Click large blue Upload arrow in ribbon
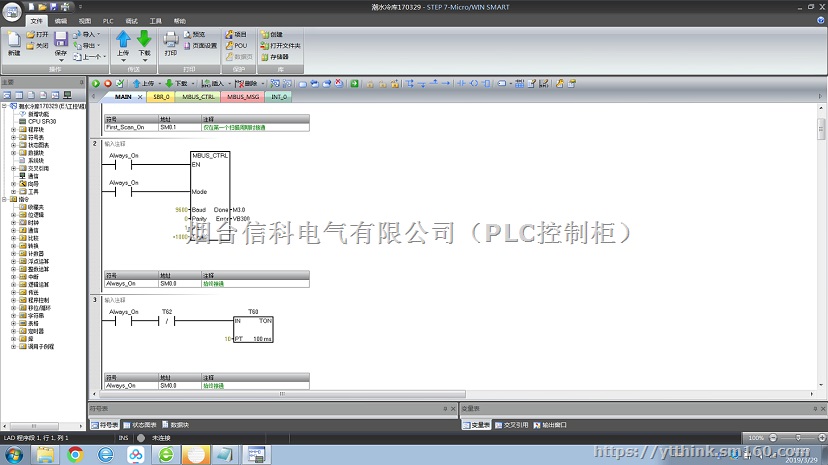 pos(123,39)
